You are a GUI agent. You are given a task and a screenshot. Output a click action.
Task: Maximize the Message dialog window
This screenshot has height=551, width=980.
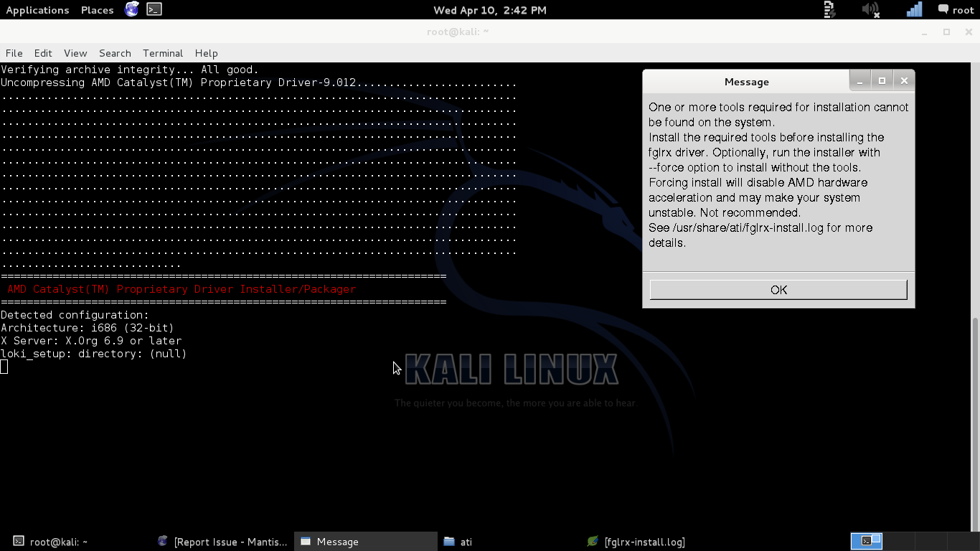click(882, 80)
